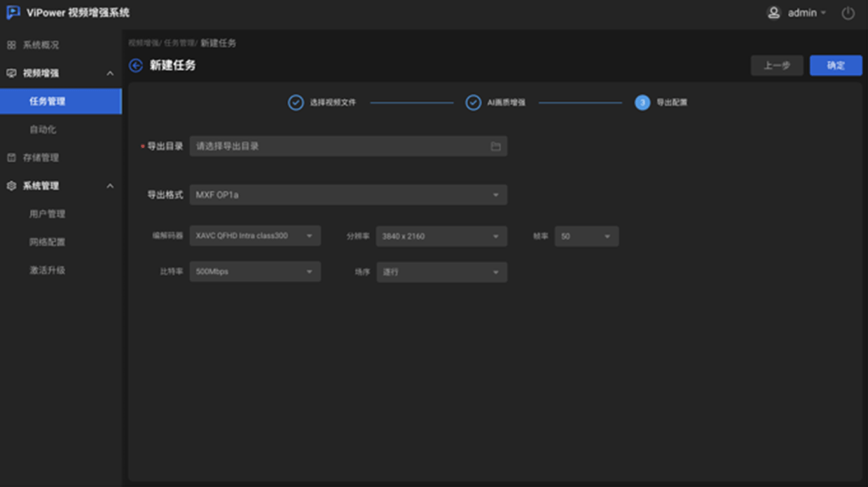
Task: Click the ViPower logo icon
Action: tap(13, 13)
